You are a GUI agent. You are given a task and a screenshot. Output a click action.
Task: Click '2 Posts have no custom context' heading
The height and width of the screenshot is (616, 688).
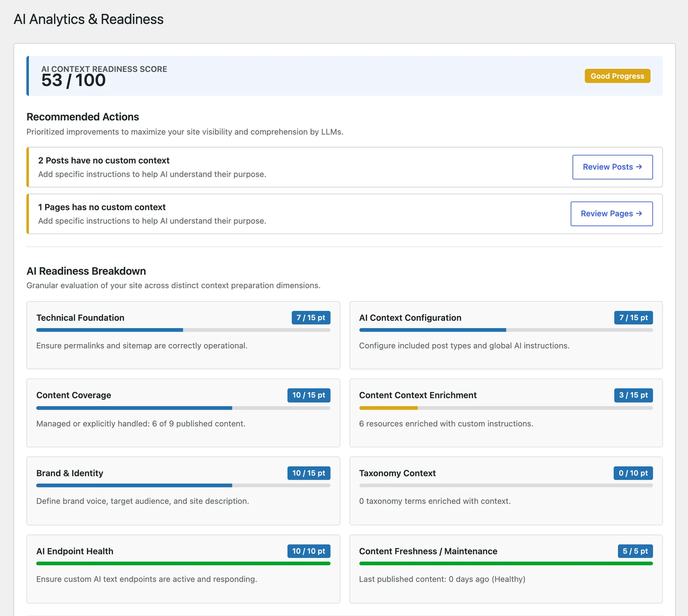(104, 160)
